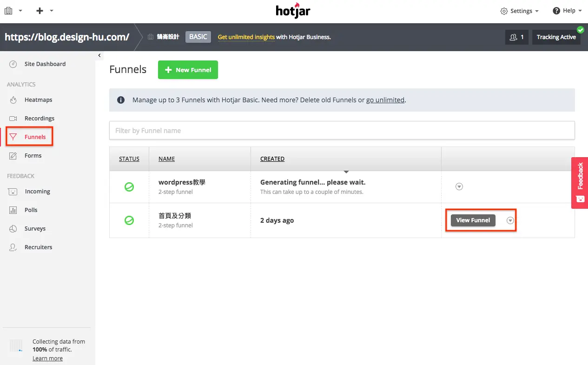Create a funnel with New Funnel button
This screenshot has width=588, height=365.
tap(188, 70)
